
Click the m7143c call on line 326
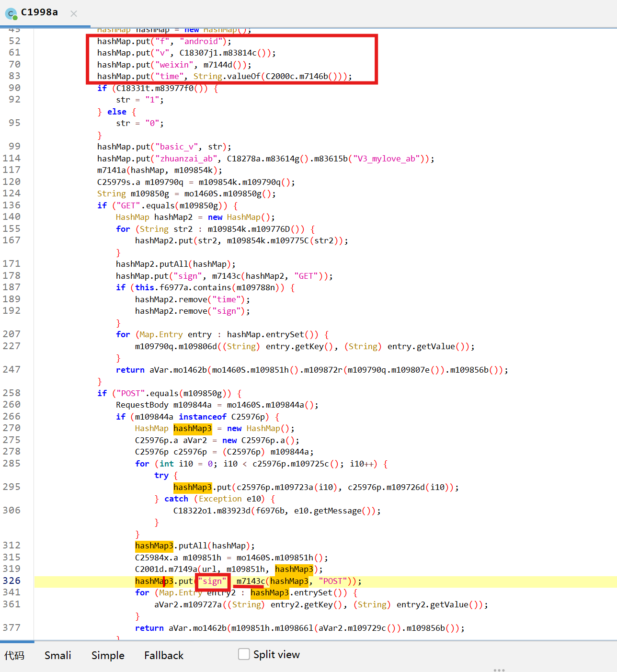[x=251, y=581]
